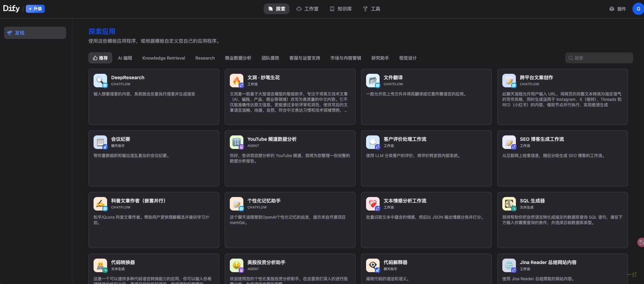The image size is (644, 284).
Task: Click the 文润·妙笔生花 flame icon
Action: click(236, 81)
